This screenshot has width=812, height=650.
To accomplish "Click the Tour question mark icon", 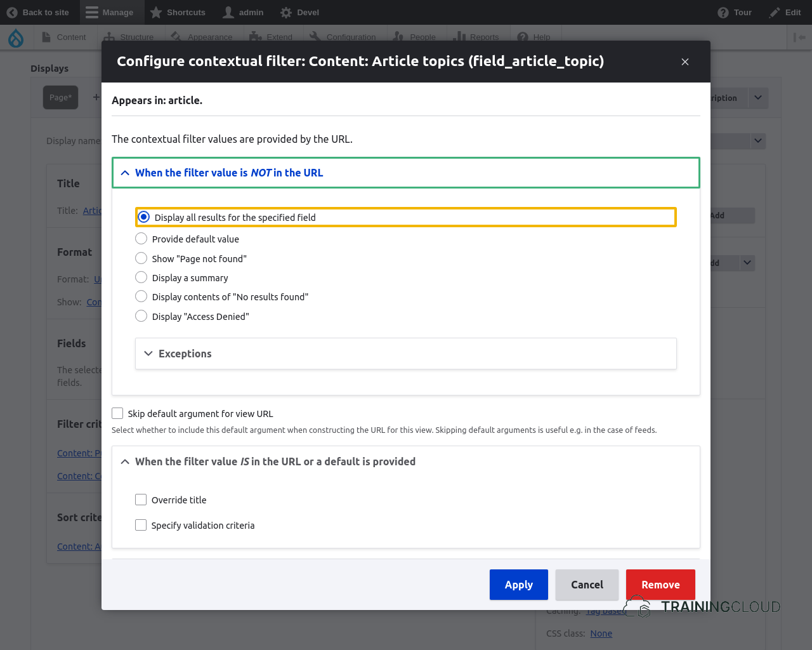I will (x=723, y=12).
